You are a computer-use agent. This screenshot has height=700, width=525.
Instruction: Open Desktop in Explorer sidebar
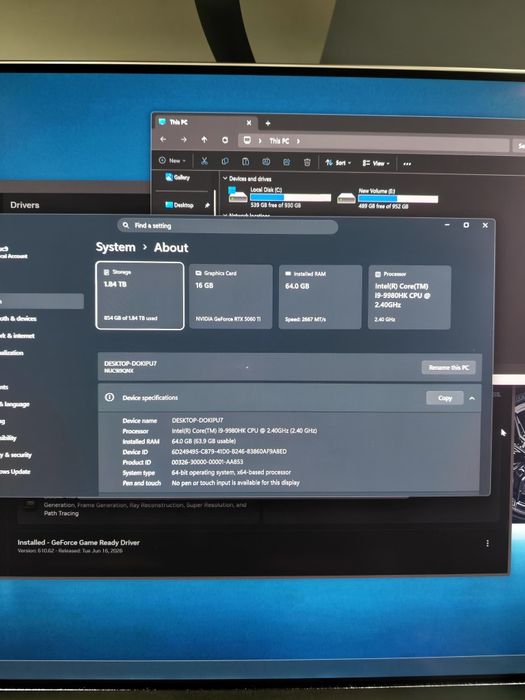[179, 205]
